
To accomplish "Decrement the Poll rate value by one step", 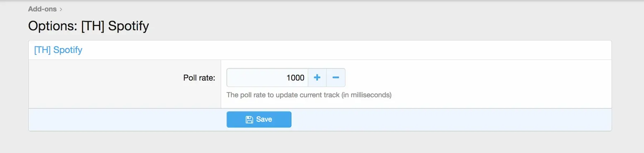I will coord(336,78).
